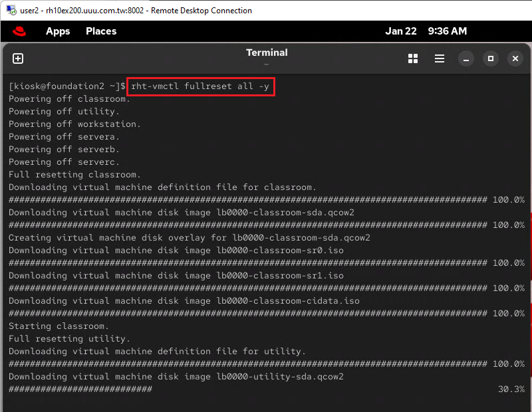The image size is (532, 412).
Task: Click the kiosk@foundation2 shell prompt
Action: click(66, 86)
